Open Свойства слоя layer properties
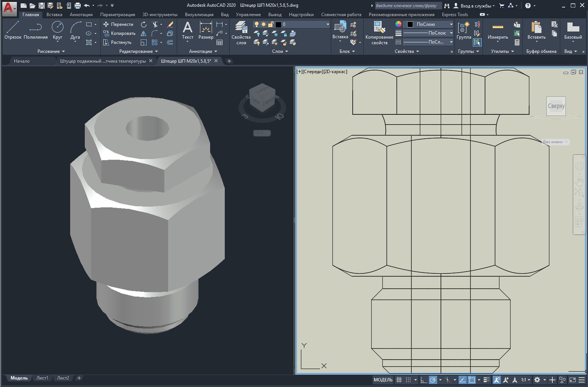This screenshot has height=387, width=588. (241, 33)
